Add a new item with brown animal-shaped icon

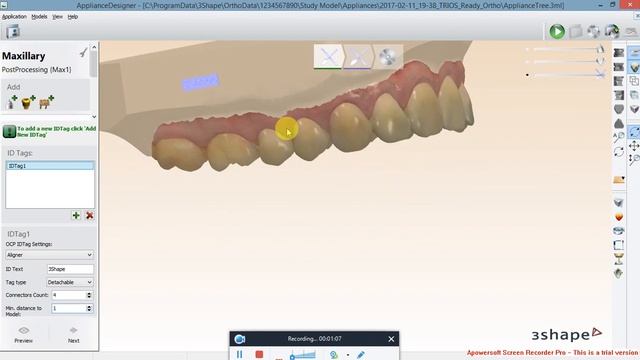46,102
